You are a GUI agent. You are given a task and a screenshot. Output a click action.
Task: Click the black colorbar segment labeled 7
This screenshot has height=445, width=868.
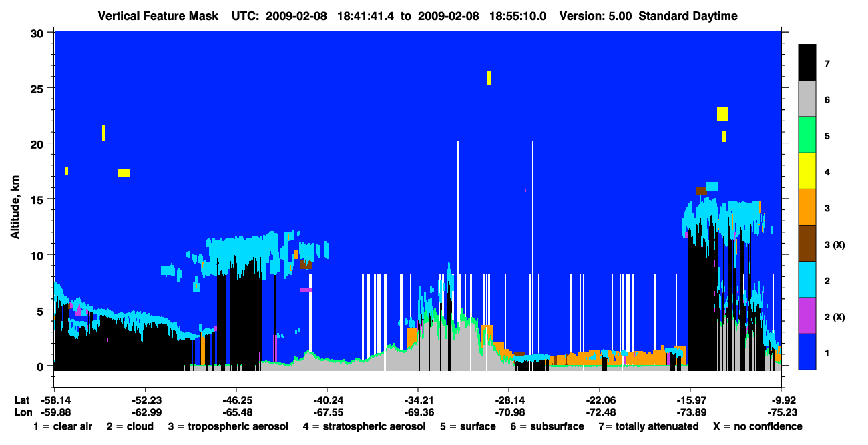(807, 63)
